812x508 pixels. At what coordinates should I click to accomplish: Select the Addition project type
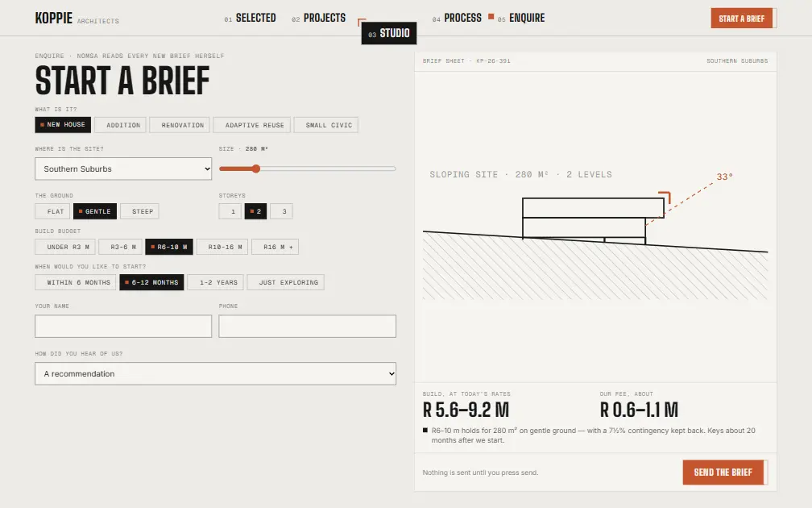tap(120, 125)
